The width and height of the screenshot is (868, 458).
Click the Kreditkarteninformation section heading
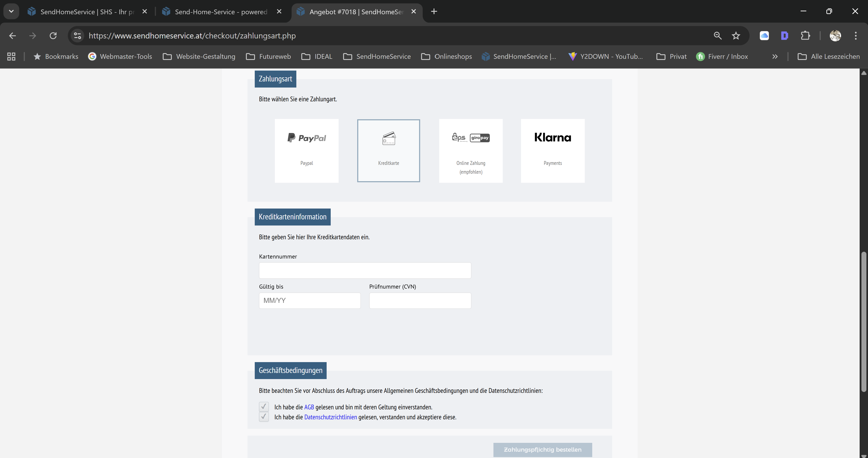292,217
